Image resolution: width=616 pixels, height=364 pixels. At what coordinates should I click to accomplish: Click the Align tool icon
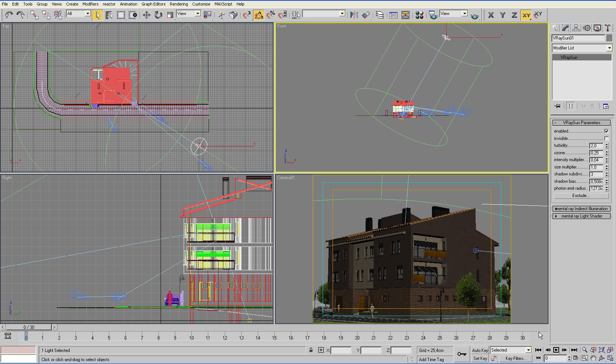pyautogui.click(x=366, y=15)
